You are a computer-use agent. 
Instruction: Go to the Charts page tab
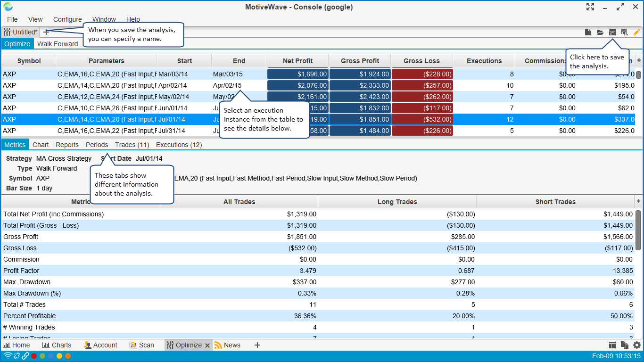57,345
